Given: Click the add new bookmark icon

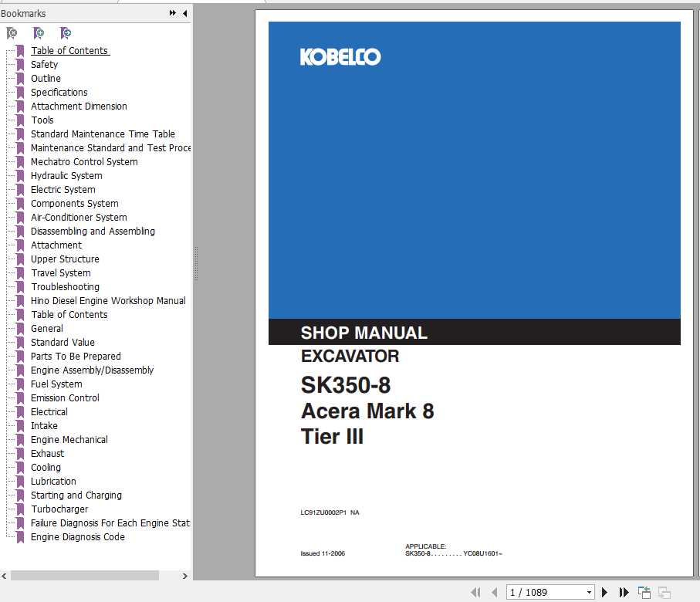Looking at the screenshot, I should (x=39, y=33).
